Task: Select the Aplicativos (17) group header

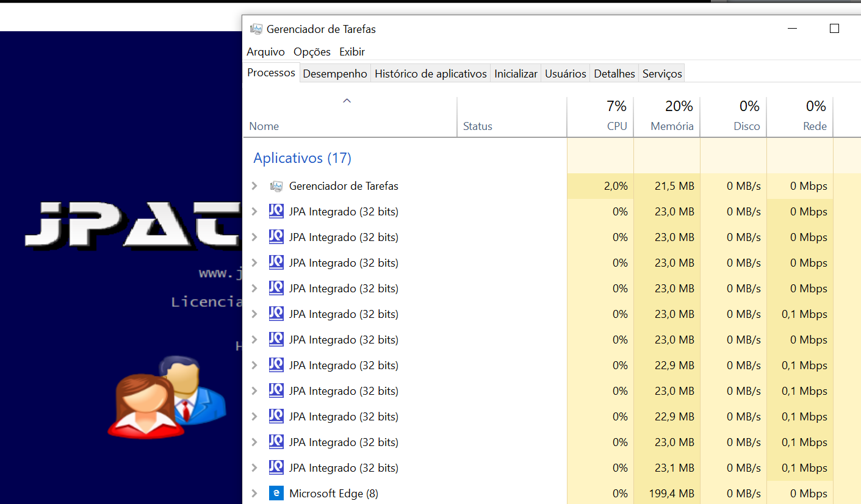Action: pyautogui.click(x=302, y=158)
